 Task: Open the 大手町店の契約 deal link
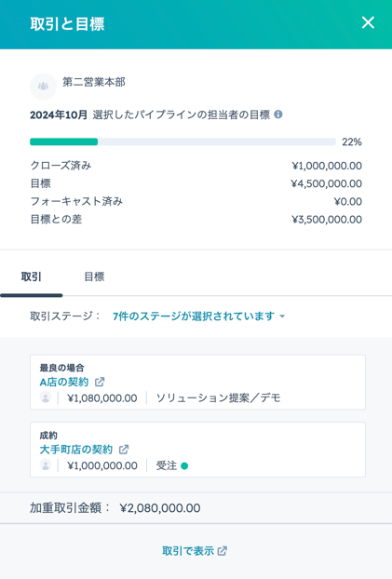(76, 450)
